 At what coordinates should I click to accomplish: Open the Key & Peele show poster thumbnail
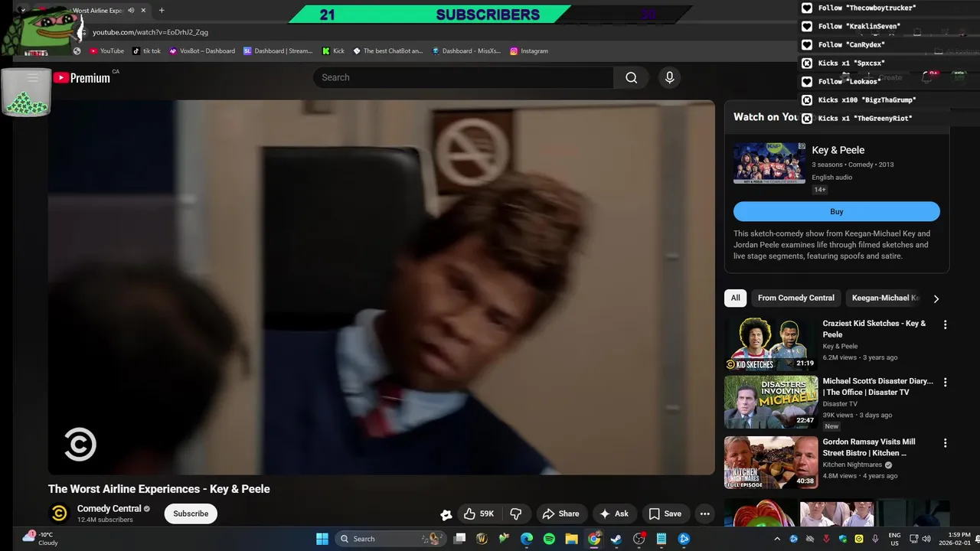(769, 163)
